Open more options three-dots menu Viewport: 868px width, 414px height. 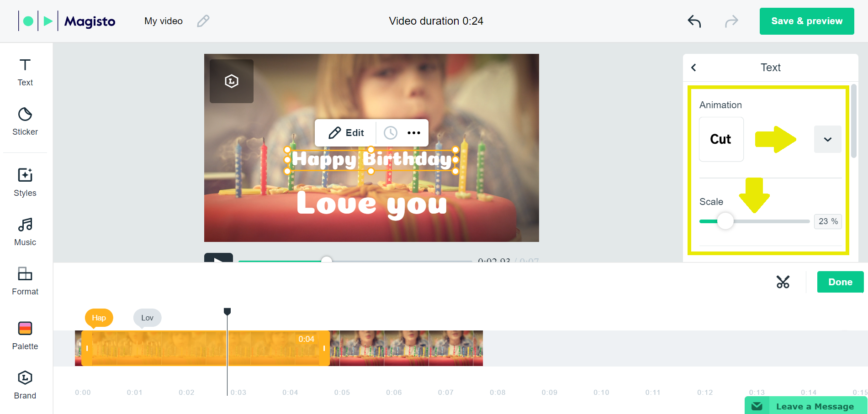tap(414, 133)
